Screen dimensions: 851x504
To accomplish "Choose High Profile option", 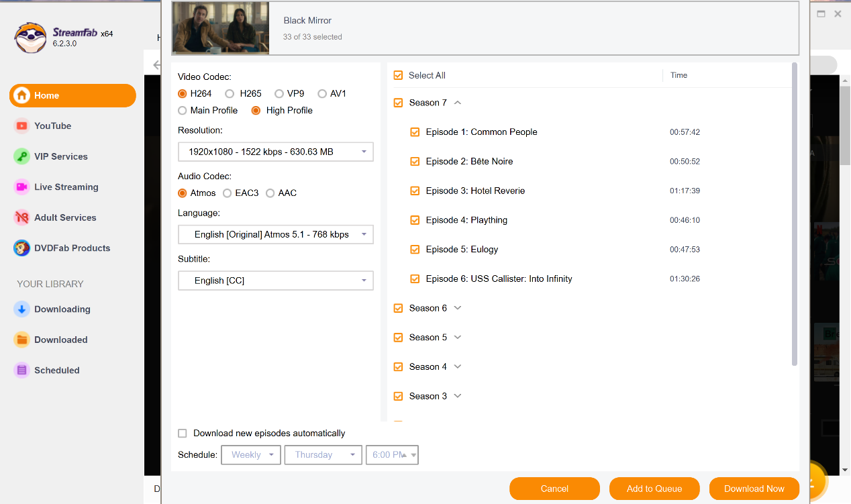I will [256, 110].
